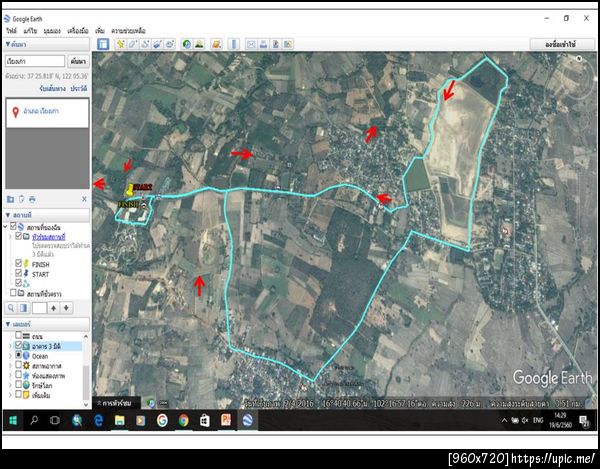Open the planets switcher icon
The height and width of the screenshot is (469, 600).
click(x=216, y=44)
